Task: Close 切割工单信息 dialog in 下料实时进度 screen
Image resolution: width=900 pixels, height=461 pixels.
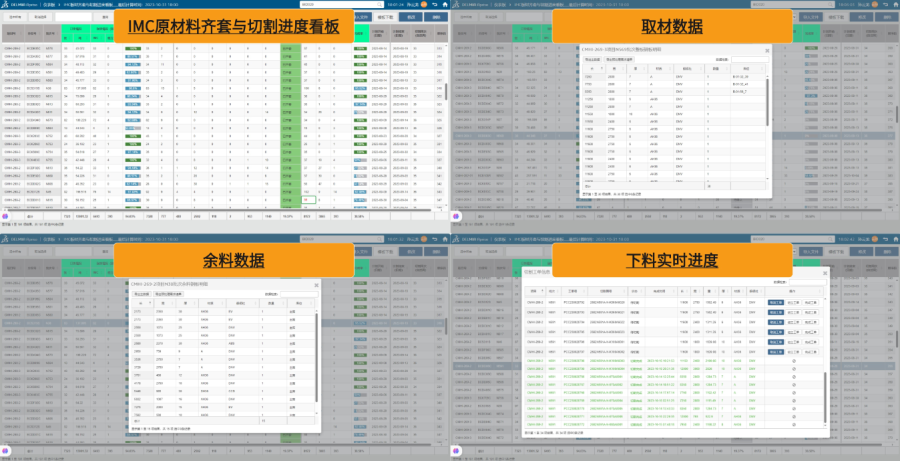Action: coord(825,273)
